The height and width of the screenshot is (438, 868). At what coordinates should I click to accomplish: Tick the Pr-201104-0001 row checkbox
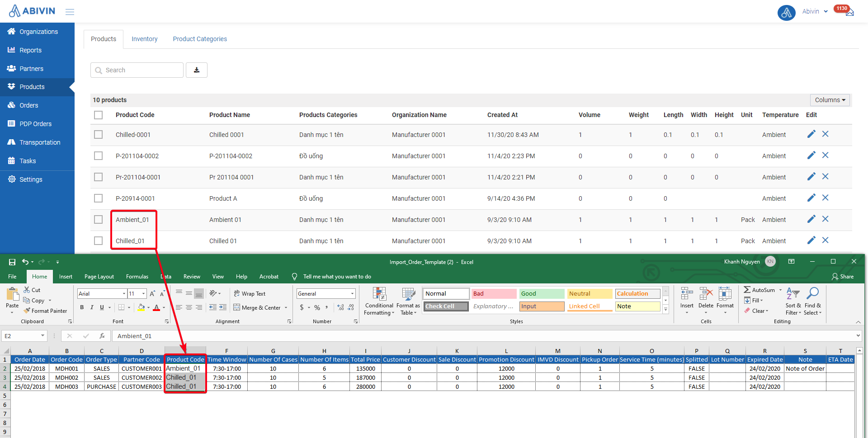tap(98, 177)
